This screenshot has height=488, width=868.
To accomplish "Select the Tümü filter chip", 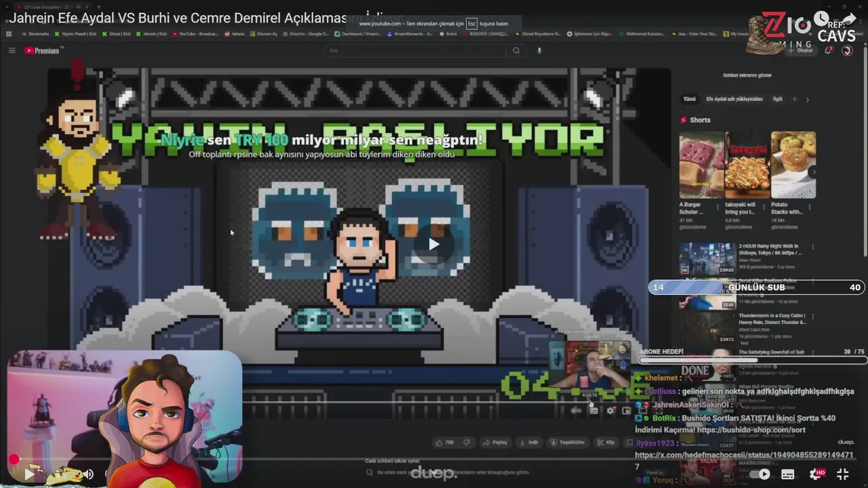I will point(690,99).
